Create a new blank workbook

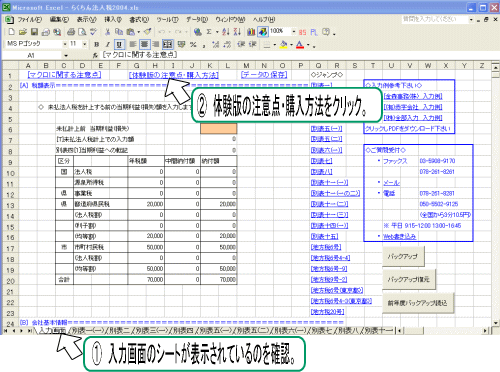[11, 32]
